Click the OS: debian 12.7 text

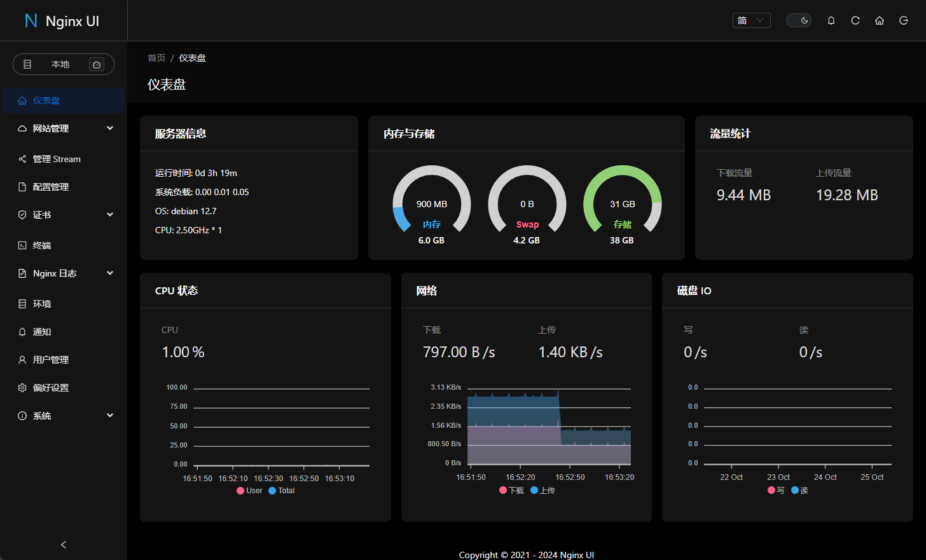[186, 211]
